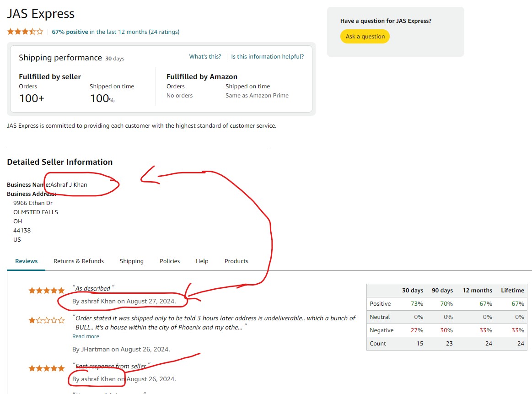The height and width of the screenshot is (394, 532).
Task: Click the 90 days Count value 23
Action: click(449, 344)
